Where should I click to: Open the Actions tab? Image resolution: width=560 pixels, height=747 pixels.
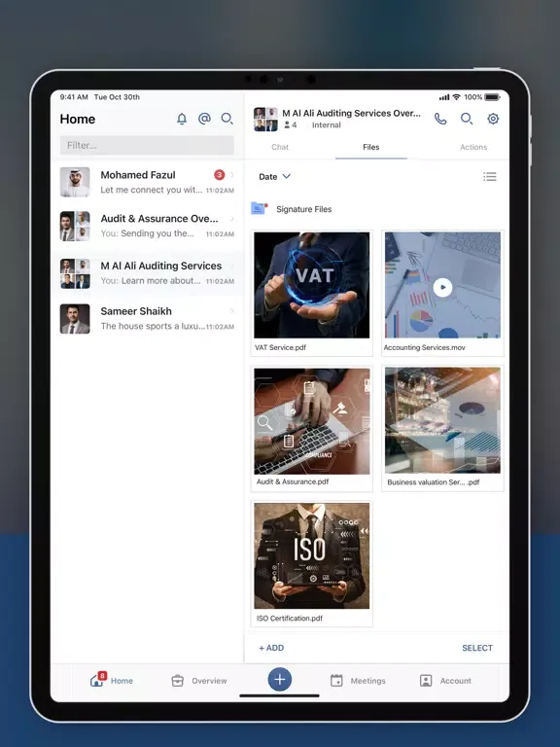(473, 147)
